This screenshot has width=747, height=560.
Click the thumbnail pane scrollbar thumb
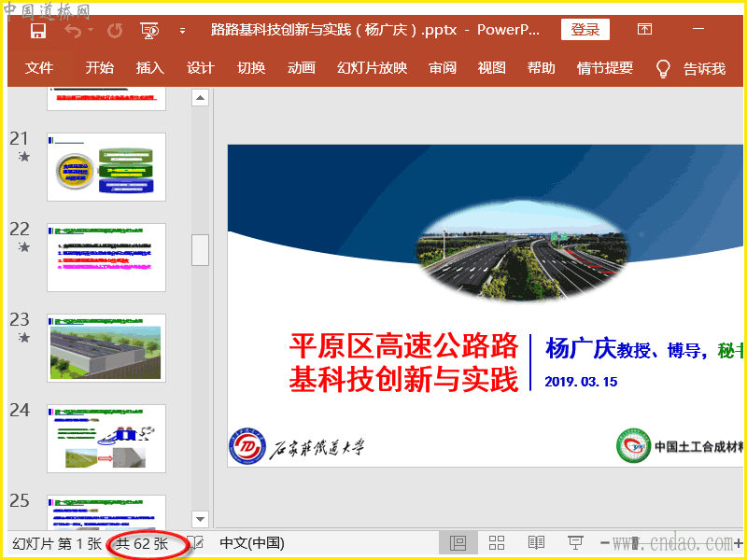(200, 250)
